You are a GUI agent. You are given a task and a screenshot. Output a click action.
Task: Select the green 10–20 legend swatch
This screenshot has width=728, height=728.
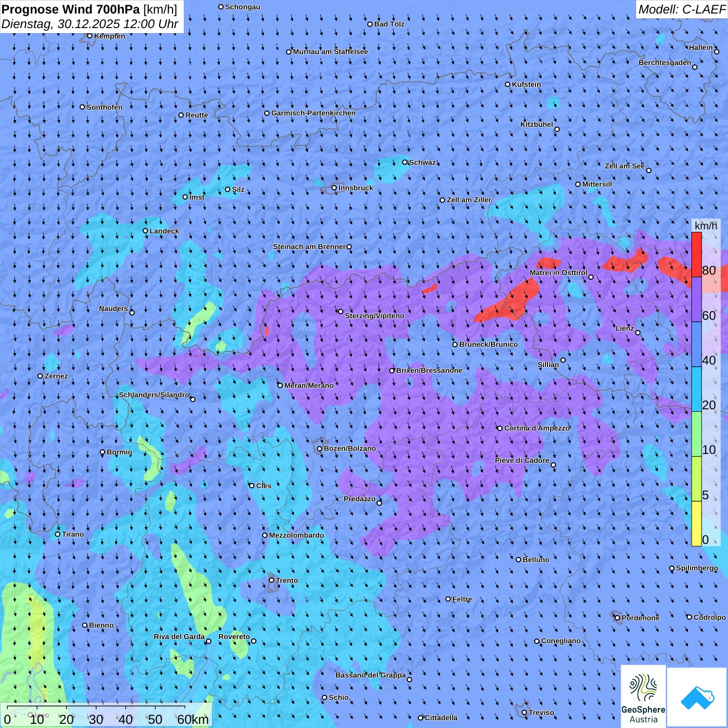(x=696, y=434)
